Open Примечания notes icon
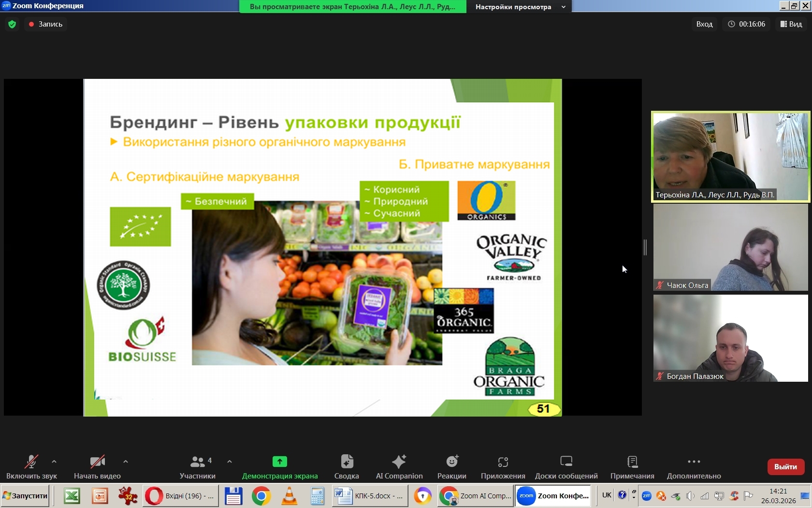Image resolution: width=812 pixels, height=508 pixels. tap(632, 462)
